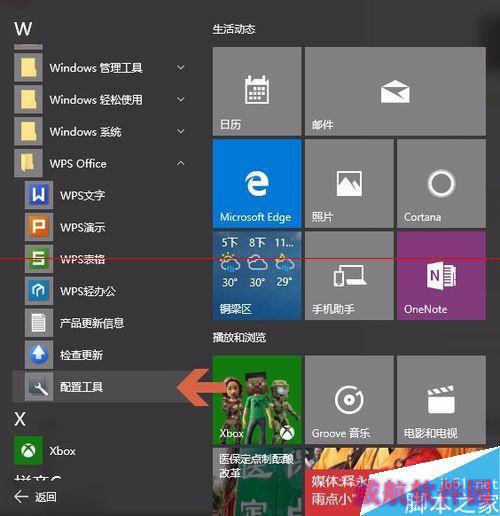Collapse WPS Office folder chevron
Image resolution: width=500 pixels, height=516 pixels.
coord(180,163)
